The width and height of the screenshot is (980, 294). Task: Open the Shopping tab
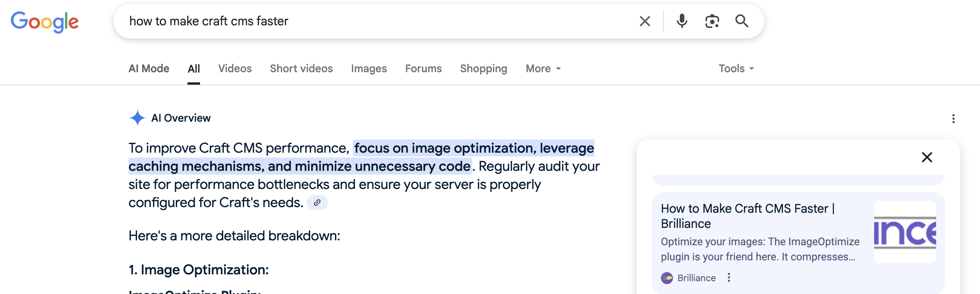click(483, 69)
